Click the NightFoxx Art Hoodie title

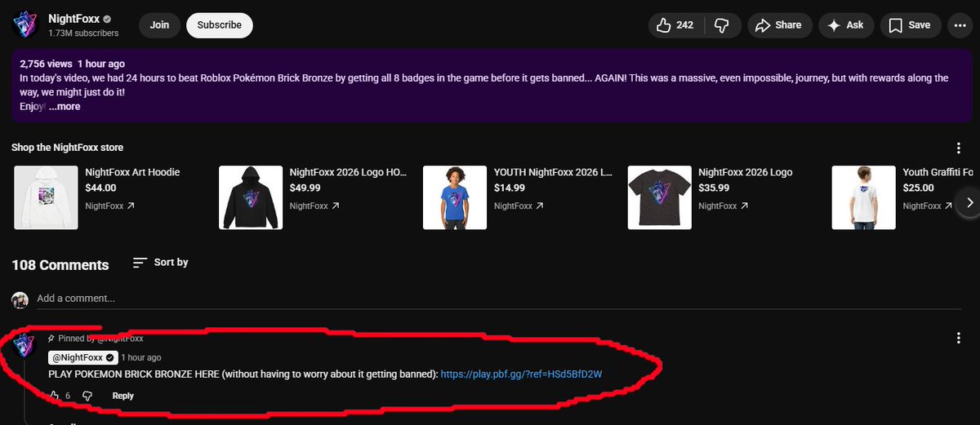tap(132, 172)
